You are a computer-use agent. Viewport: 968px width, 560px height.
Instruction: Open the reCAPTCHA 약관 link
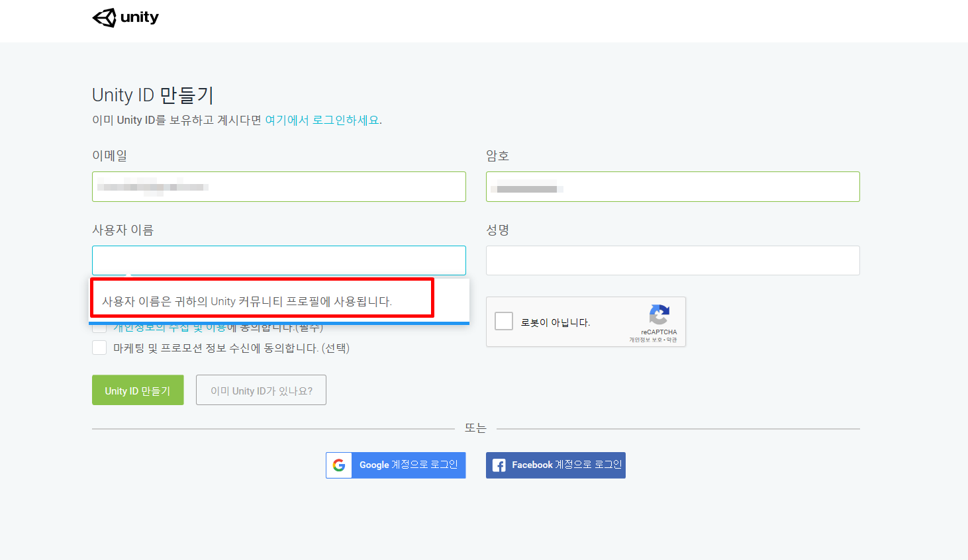pos(672,340)
